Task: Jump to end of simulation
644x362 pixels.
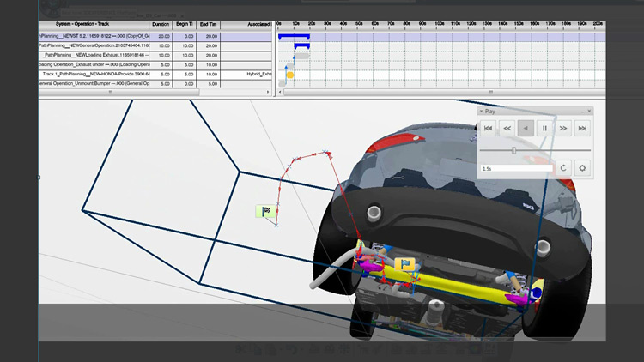Action: 582,128
